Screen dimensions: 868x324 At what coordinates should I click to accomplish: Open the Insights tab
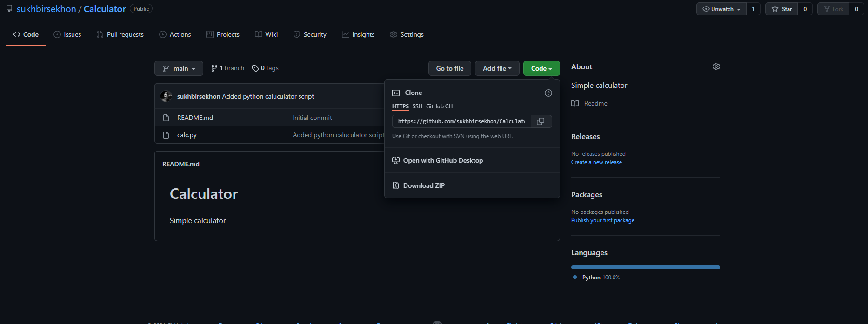pyautogui.click(x=358, y=34)
